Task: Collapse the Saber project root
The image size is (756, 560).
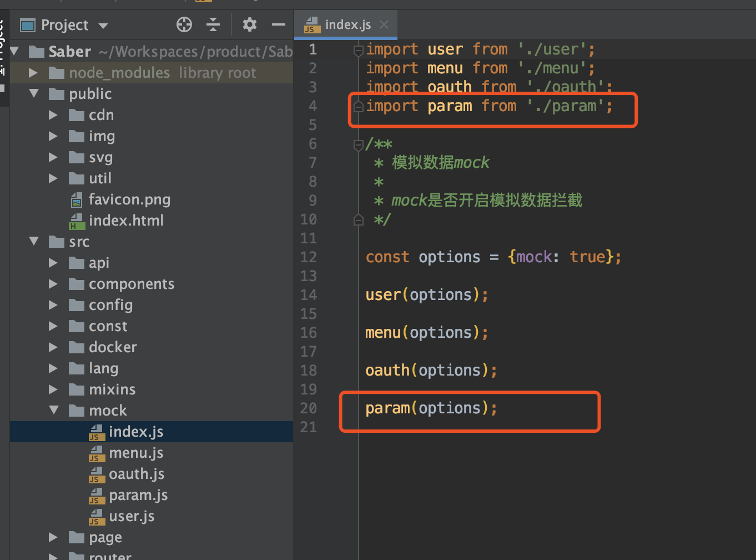Action: [14, 51]
